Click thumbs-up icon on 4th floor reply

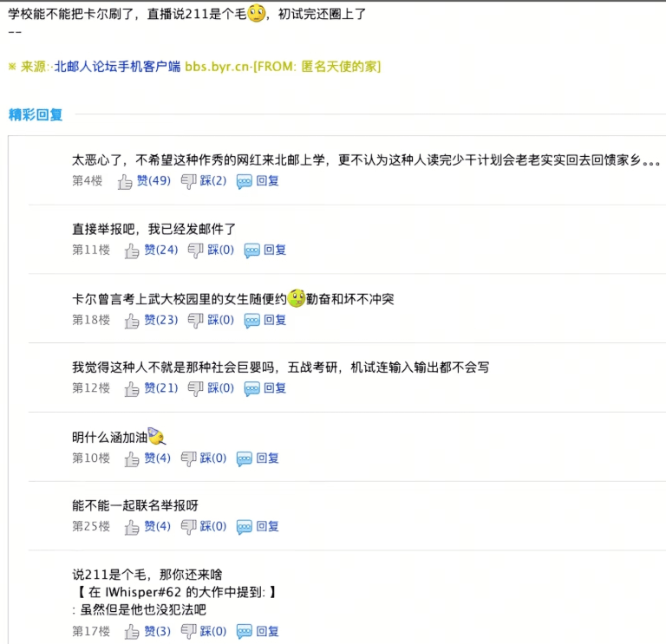(125, 181)
